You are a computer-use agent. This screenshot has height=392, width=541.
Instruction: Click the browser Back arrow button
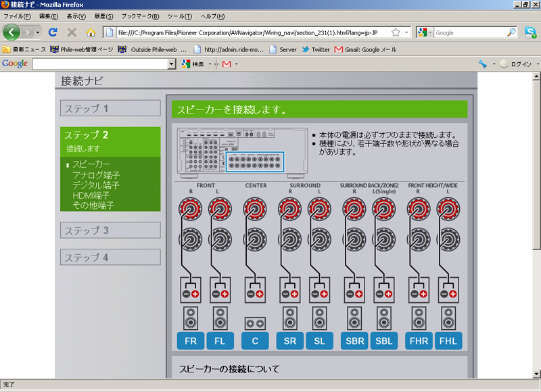[11, 32]
